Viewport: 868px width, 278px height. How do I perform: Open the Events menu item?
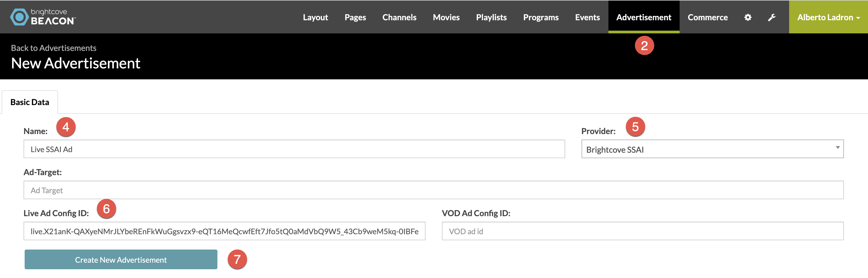(587, 17)
